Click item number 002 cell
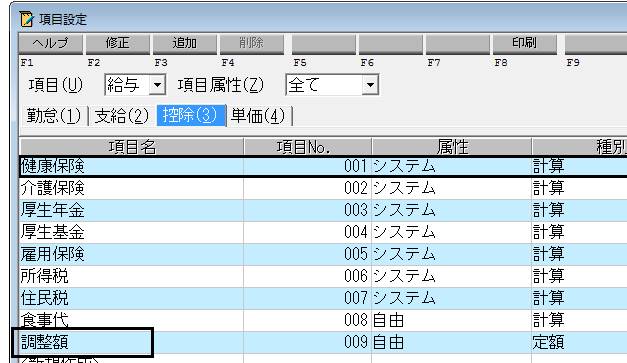Screen dimensions: 627x363 click(x=308, y=188)
